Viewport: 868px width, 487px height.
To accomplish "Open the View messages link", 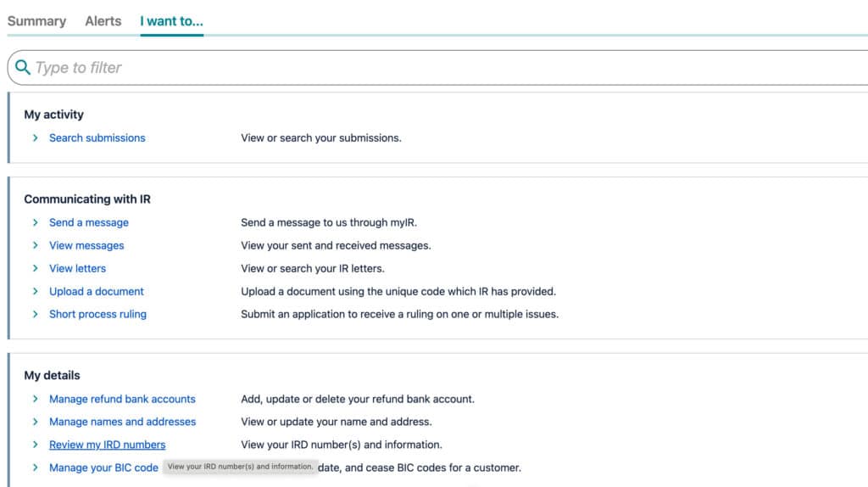I will [86, 245].
